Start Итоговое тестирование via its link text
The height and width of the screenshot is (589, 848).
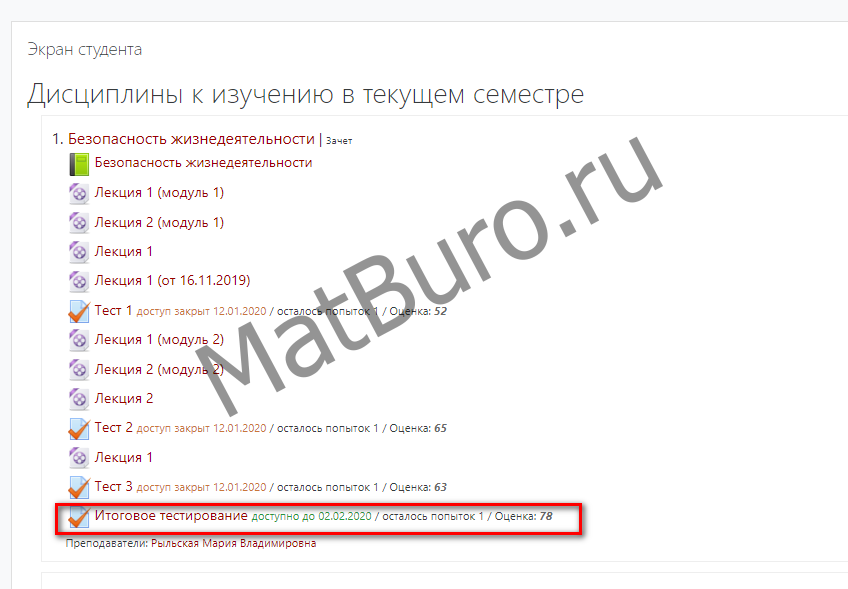pos(171,516)
